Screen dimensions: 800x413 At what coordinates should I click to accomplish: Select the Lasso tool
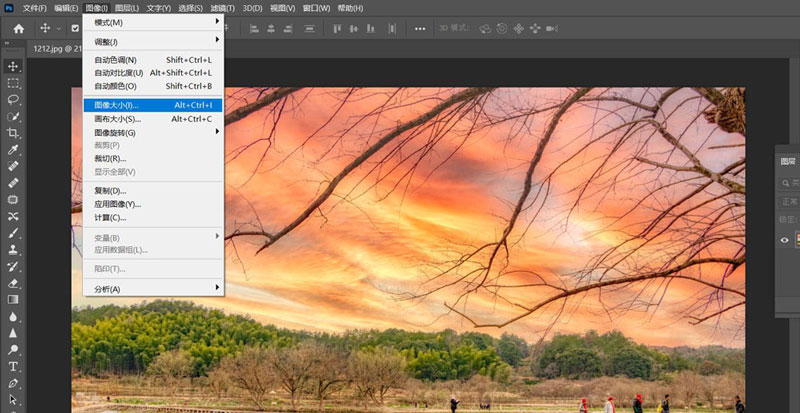(14, 100)
